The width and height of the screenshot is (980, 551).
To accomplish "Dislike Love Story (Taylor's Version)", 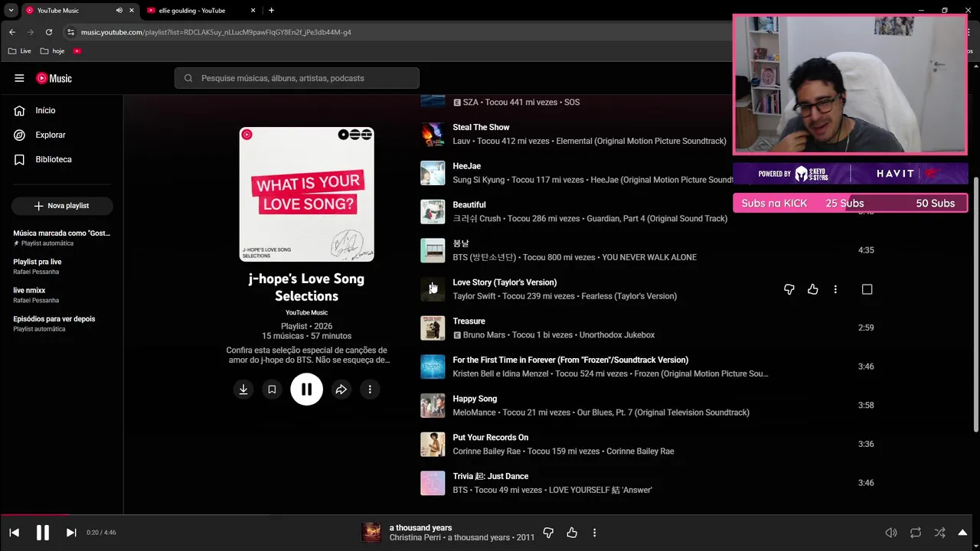I will [789, 289].
